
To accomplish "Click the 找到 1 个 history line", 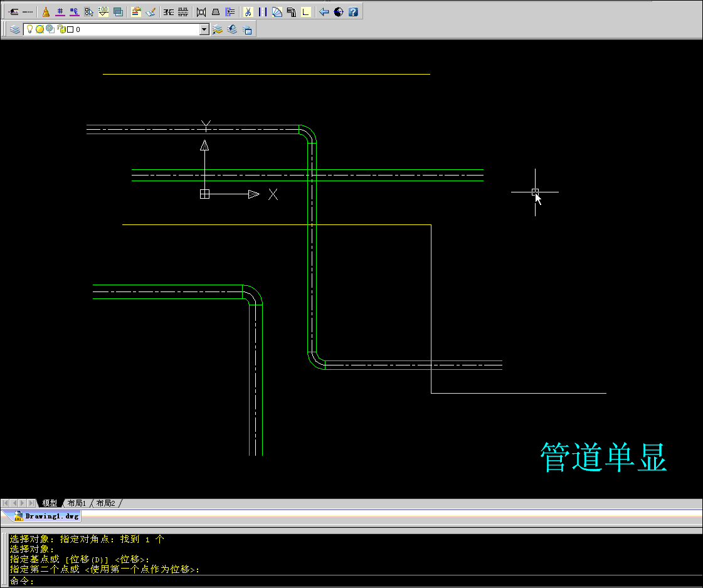I will point(87,539).
